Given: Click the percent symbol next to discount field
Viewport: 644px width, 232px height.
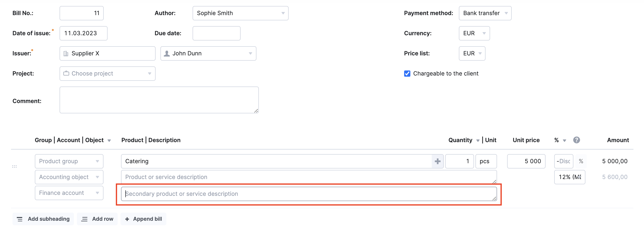Looking at the screenshot, I should click(x=581, y=161).
